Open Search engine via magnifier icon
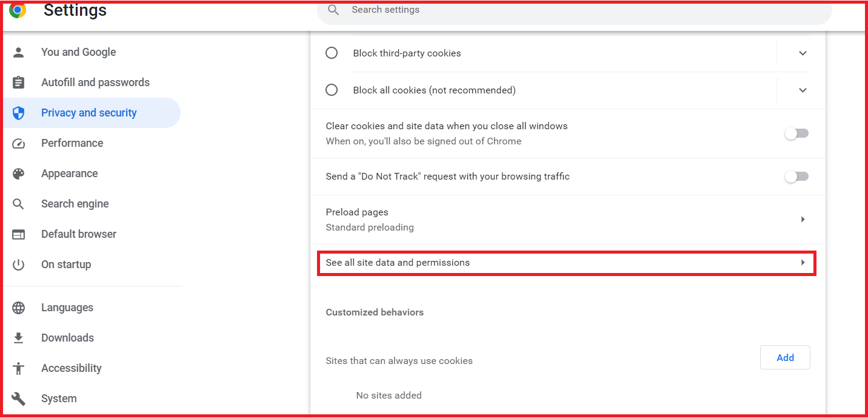 coord(19,203)
